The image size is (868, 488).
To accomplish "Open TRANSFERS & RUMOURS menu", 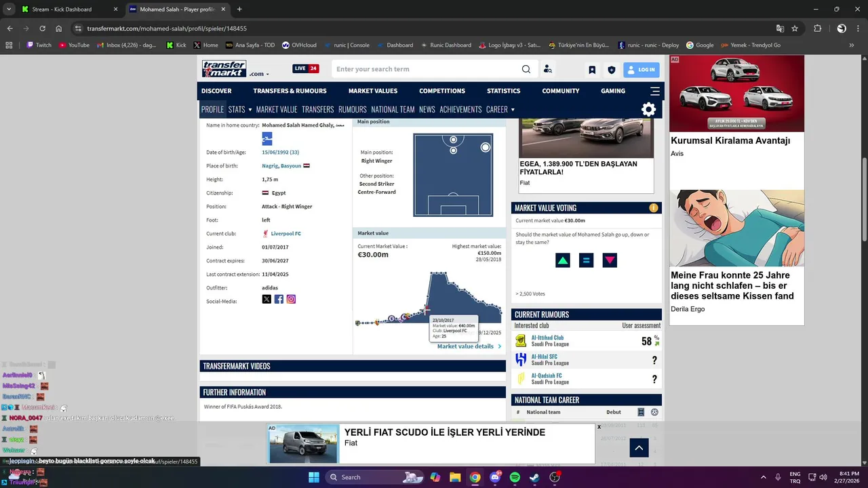I will tap(290, 91).
